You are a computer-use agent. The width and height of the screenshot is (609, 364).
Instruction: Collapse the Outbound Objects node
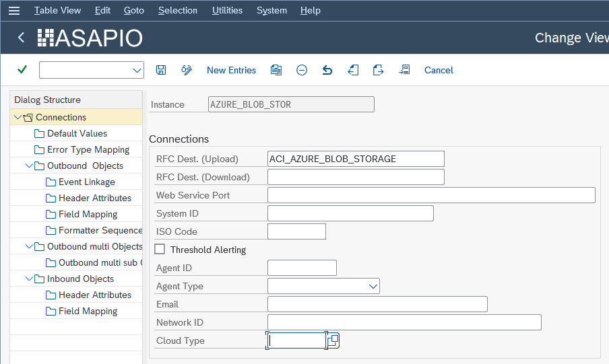pyautogui.click(x=29, y=166)
